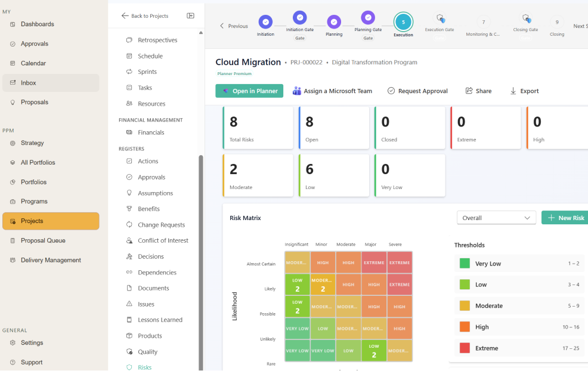
Task: Open the Inbox from the left sidebar
Action: click(x=28, y=82)
